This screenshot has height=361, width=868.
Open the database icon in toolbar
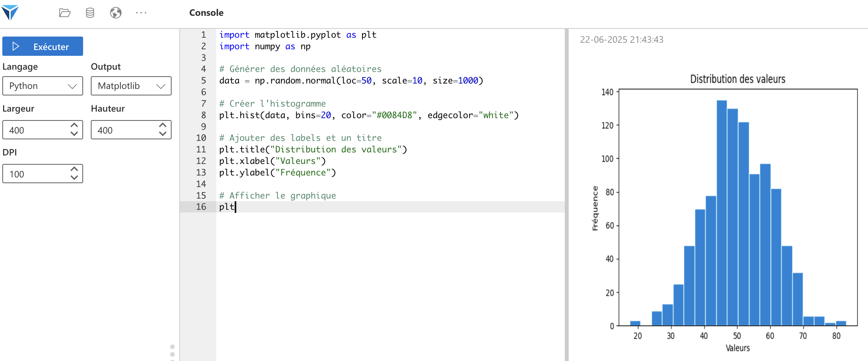pyautogui.click(x=90, y=13)
